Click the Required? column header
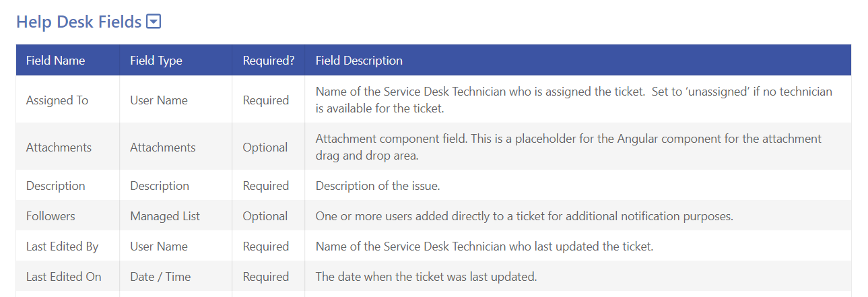The width and height of the screenshot is (868, 297). 269,61
